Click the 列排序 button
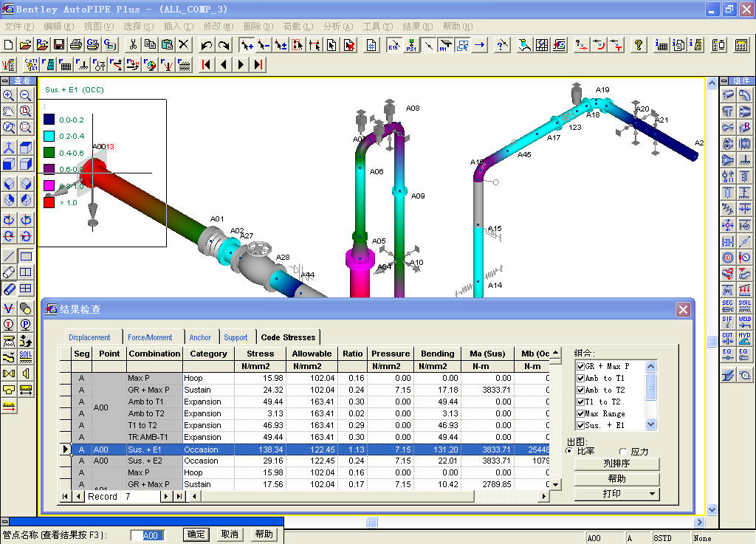756x544 pixels. [x=616, y=464]
